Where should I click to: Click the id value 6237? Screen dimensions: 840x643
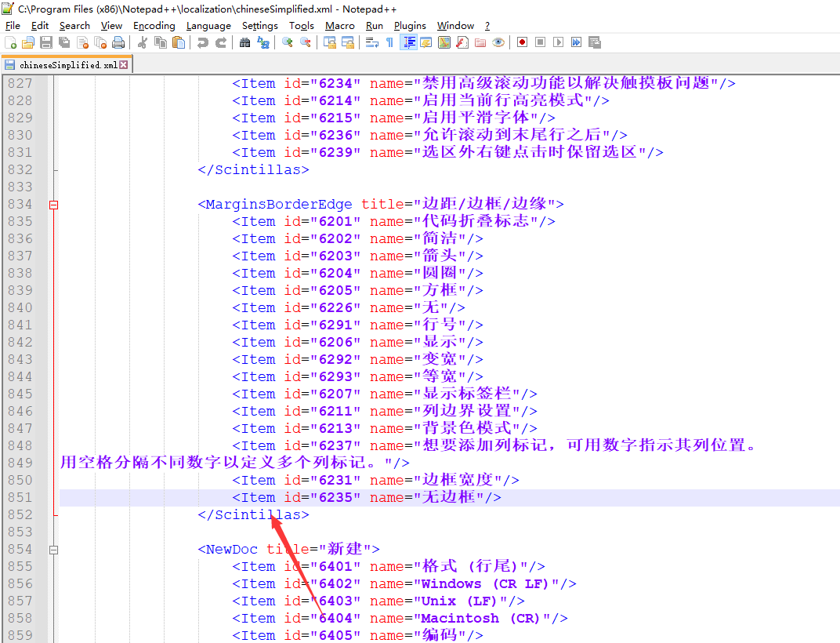pos(335,445)
